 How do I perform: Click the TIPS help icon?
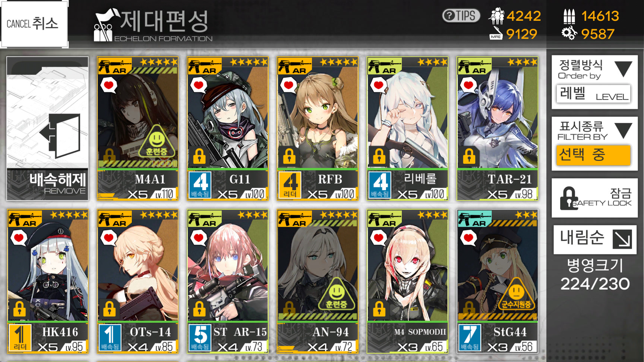(461, 16)
